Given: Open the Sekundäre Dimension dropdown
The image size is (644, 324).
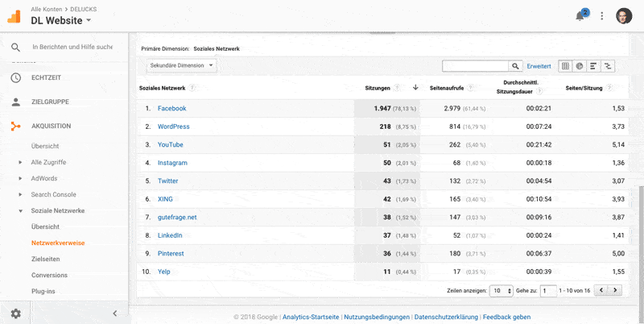Looking at the screenshot, I should [x=182, y=65].
